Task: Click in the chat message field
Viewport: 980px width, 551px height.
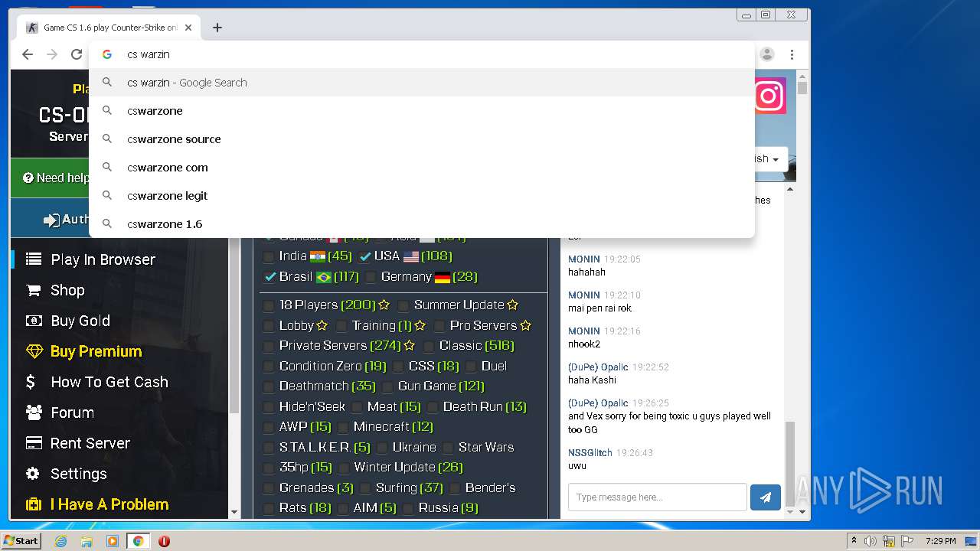Action: [x=657, y=497]
